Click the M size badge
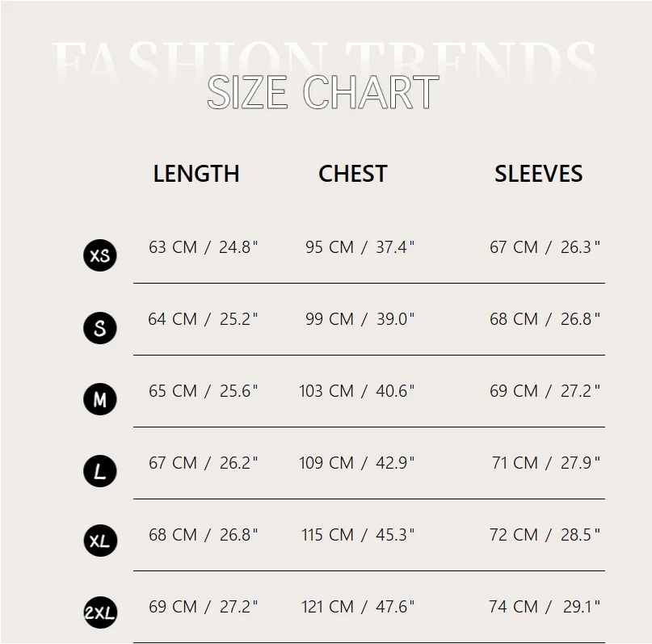The width and height of the screenshot is (652, 644). point(100,399)
